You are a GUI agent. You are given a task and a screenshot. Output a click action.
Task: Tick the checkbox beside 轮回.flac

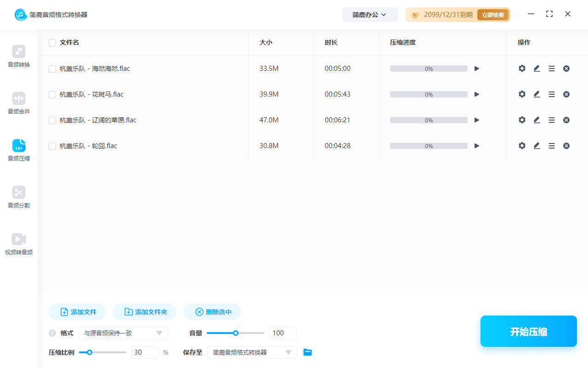point(52,145)
